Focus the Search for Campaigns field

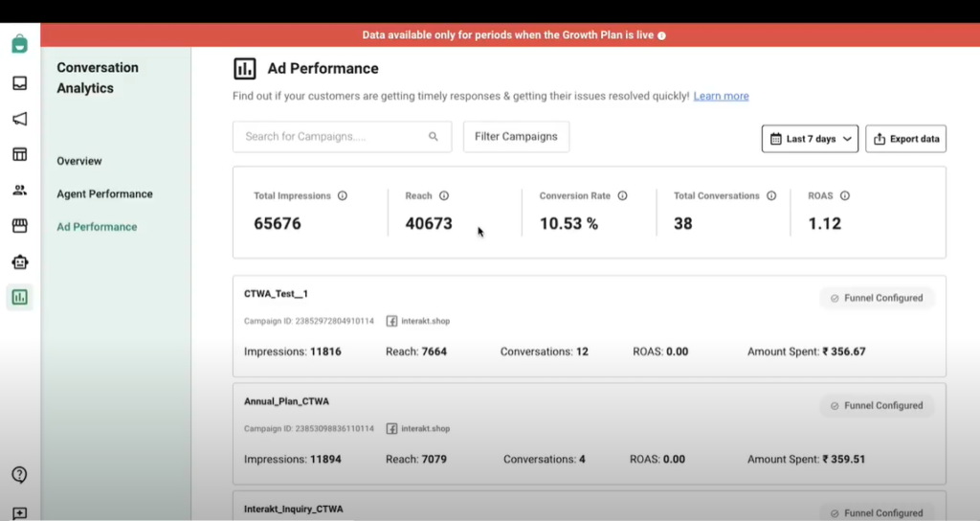[x=342, y=136]
